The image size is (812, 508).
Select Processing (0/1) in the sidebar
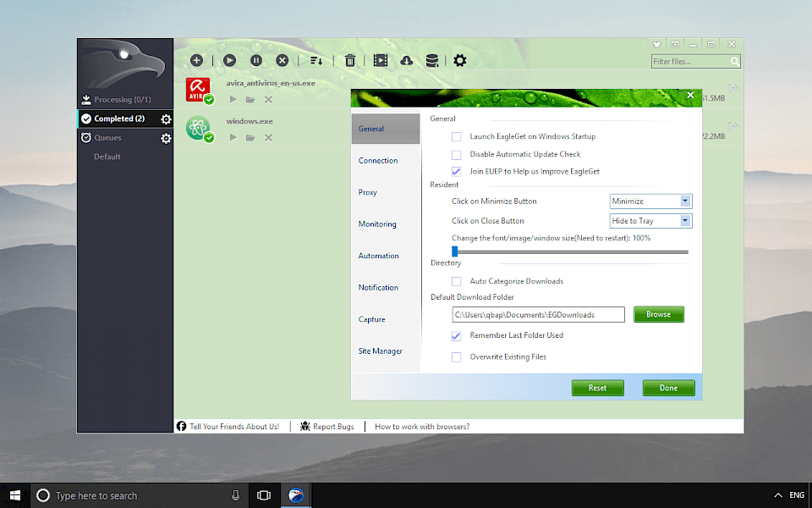(122, 100)
